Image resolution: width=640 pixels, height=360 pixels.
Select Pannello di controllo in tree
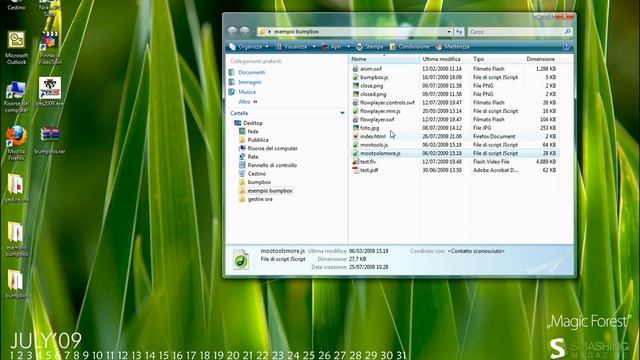coord(272,165)
